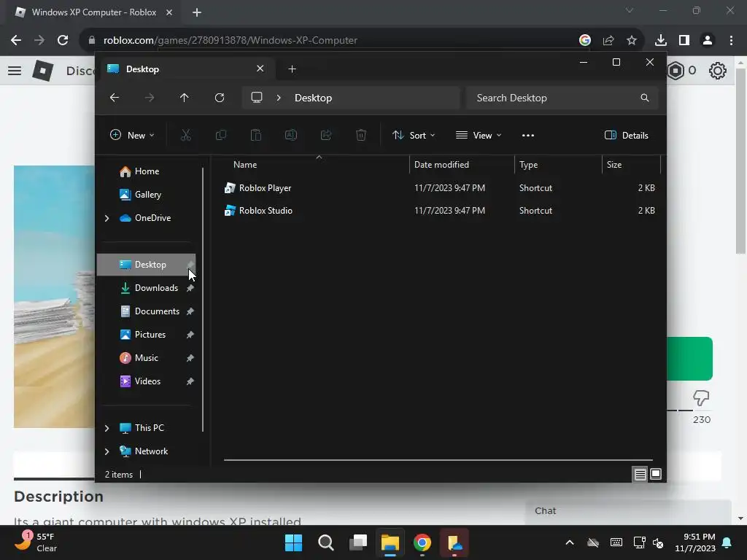Expand the Network tree node

107,451
